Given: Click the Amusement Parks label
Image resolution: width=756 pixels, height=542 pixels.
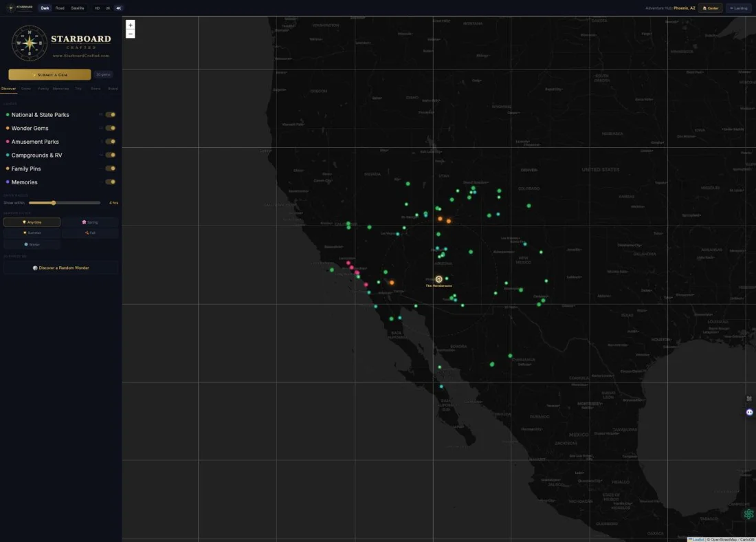Looking at the screenshot, I should [x=35, y=142].
